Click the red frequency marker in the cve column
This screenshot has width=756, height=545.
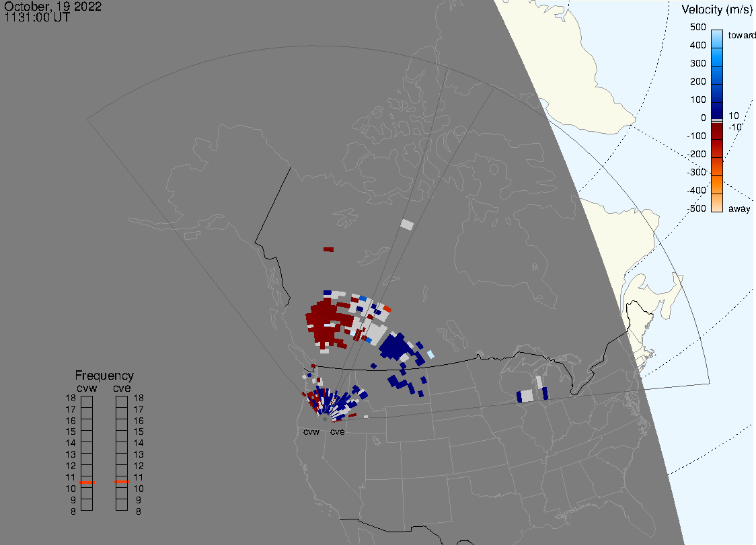pyautogui.click(x=122, y=482)
